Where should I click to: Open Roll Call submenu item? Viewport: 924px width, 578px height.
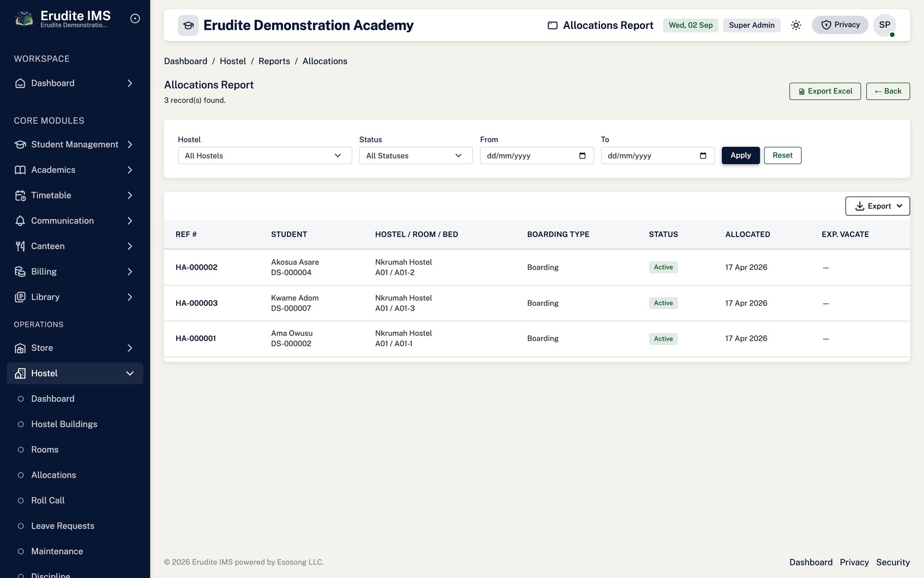pyautogui.click(x=48, y=501)
